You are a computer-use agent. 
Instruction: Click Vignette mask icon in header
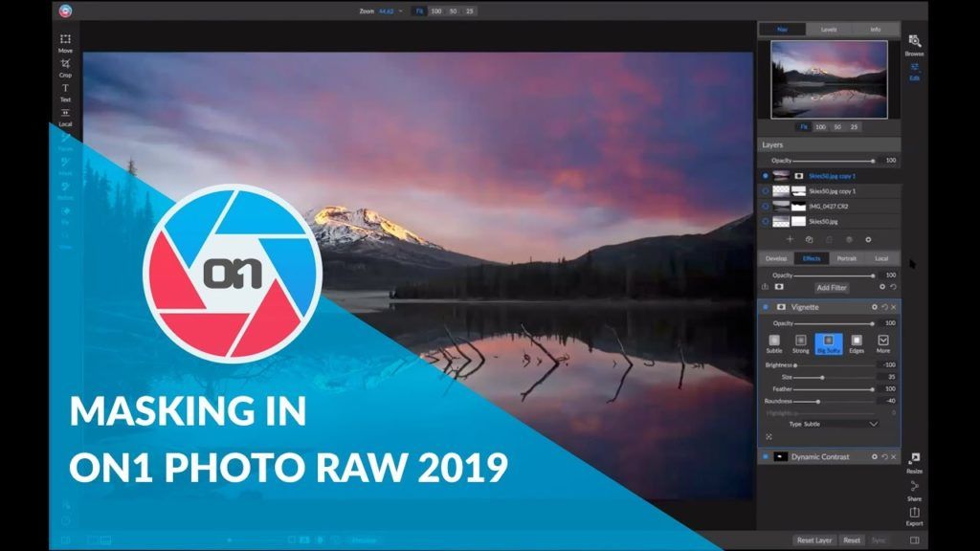781,307
